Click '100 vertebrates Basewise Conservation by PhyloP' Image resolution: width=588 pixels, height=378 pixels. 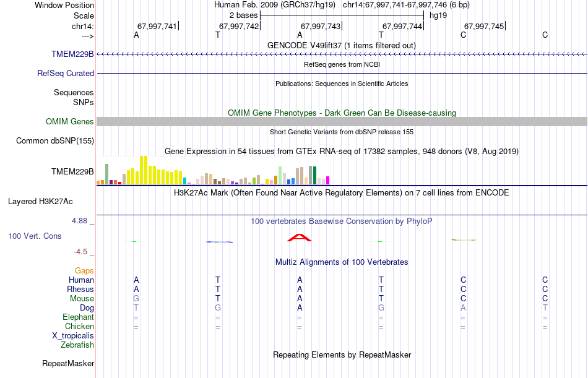pos(342,221)
